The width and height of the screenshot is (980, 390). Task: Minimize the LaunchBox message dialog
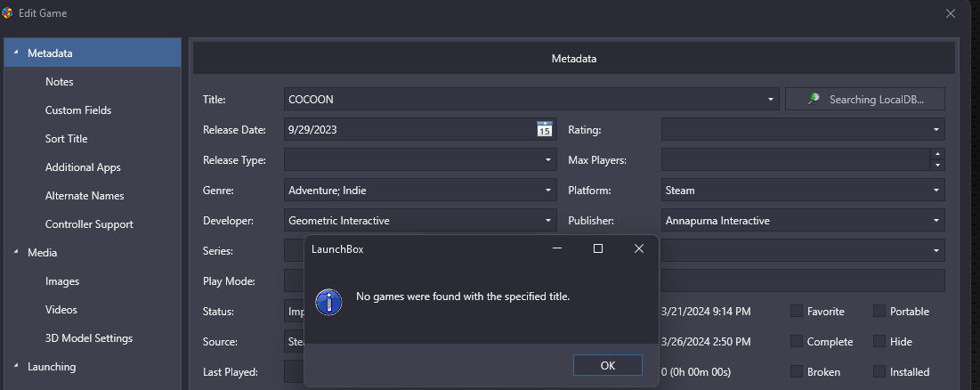557,248
